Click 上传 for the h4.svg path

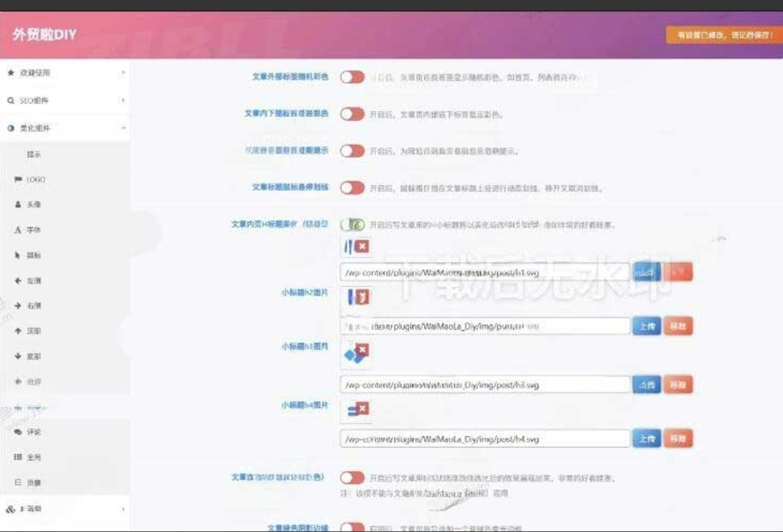pyautogui.click(x=647, y=439)
